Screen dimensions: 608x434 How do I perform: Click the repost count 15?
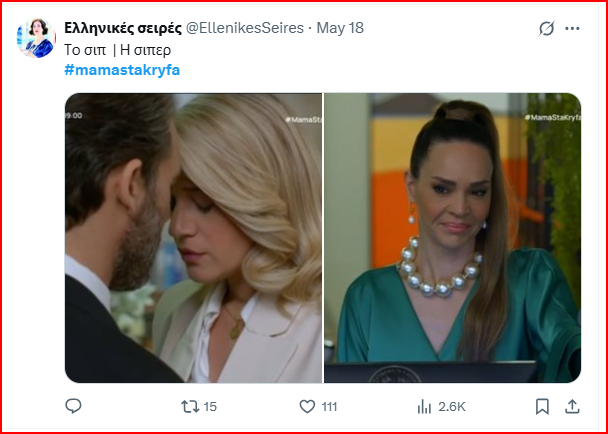click(210, 406)
